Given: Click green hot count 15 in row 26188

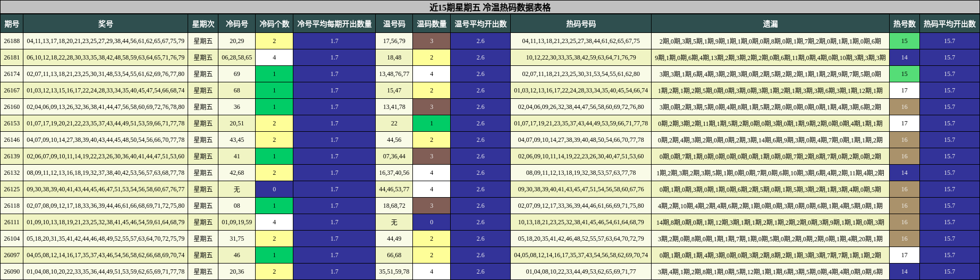Looking at the screenshot, I should [905, 41].
